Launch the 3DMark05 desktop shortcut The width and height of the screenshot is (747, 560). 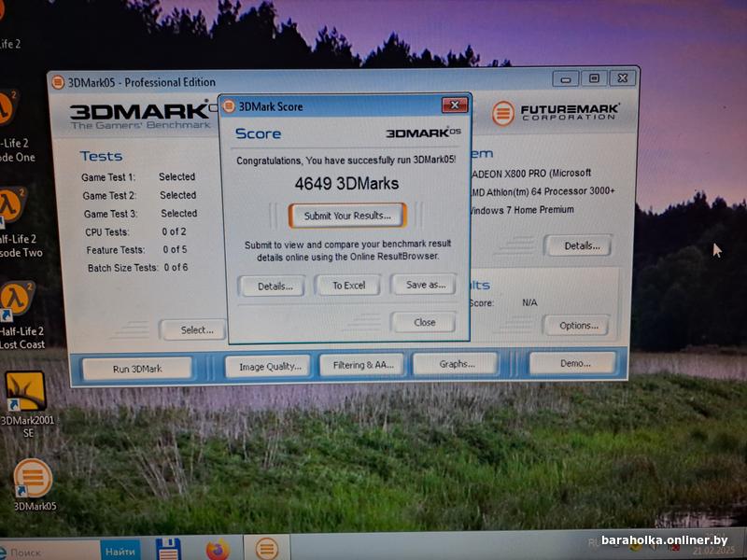pyautogui.click(x=34, y=484)
